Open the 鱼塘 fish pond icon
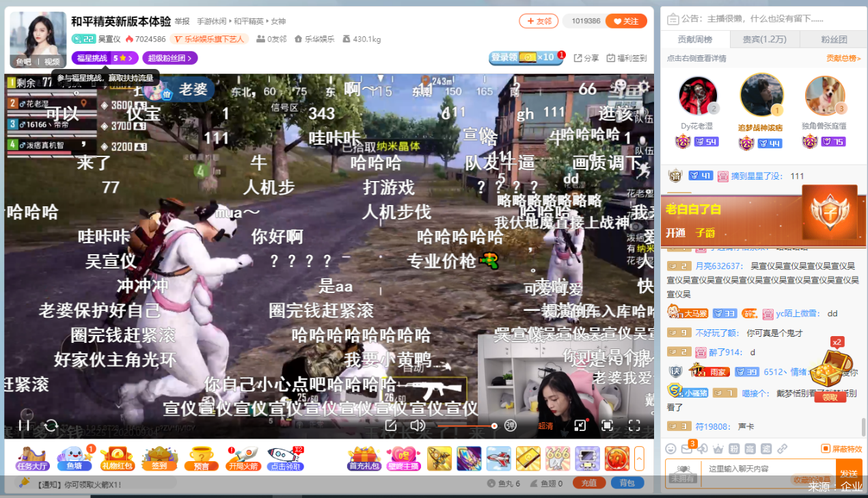The image size is (868, 498). 74,458
